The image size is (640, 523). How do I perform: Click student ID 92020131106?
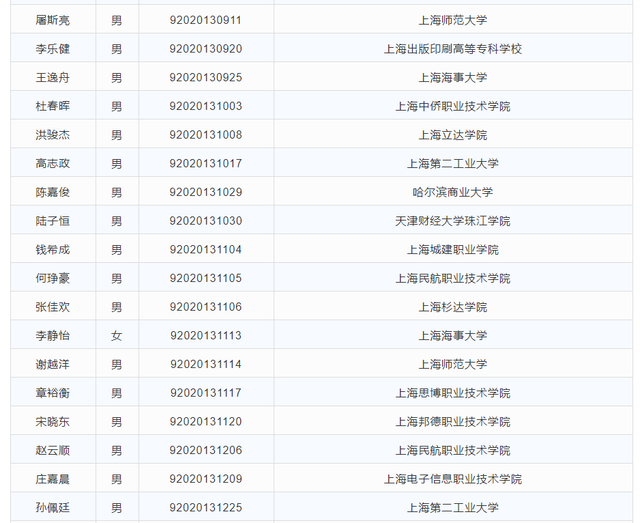click(206, 307)
